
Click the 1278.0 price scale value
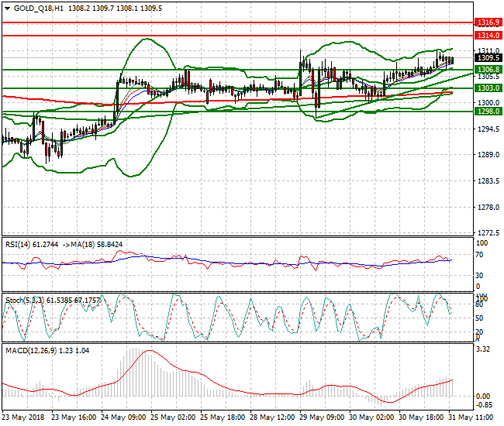coord(488,208)
